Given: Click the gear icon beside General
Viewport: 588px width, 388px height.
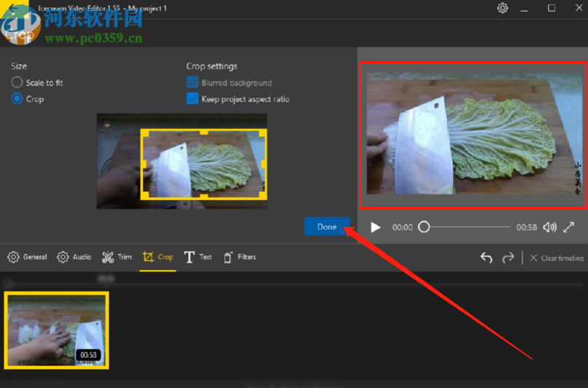Looking at the screenshot, I should pyautogui.click(x=14, y=257).
